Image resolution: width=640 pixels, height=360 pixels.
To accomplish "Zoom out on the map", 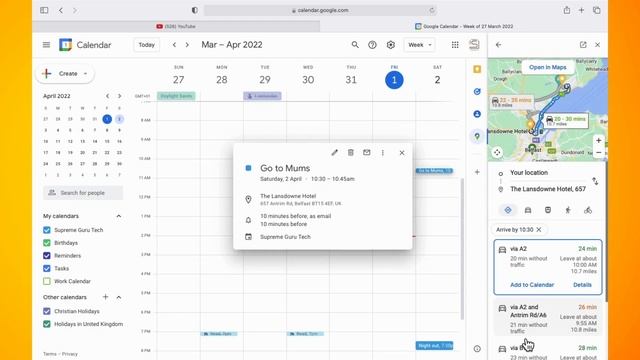I will point(598,153).
